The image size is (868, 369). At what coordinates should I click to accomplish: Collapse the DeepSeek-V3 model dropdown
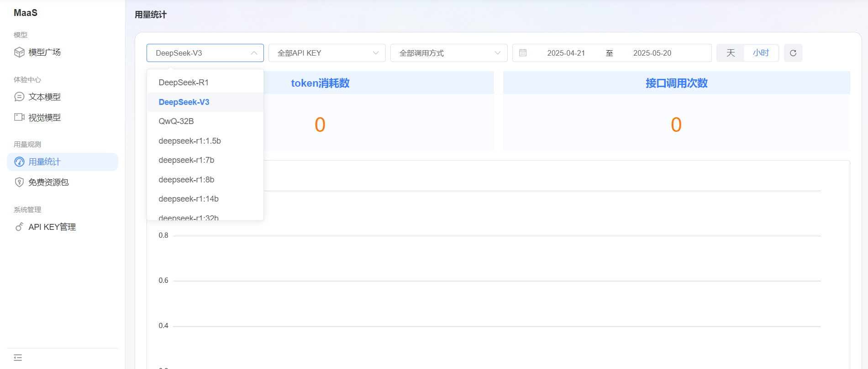(205, 53)
